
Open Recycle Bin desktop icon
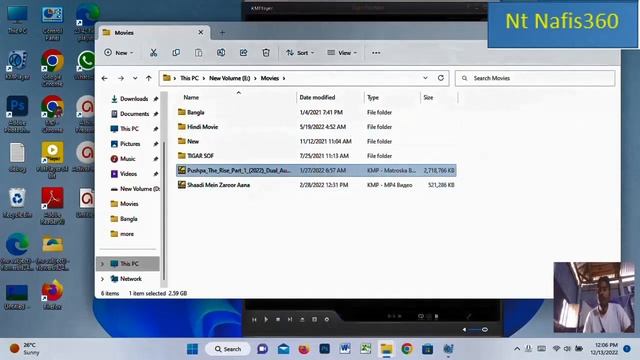pyautogui.click(x=17, y=203)
